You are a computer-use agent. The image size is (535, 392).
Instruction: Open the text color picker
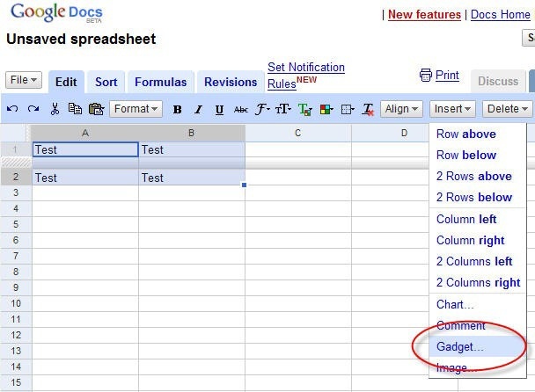tap(305, 110)
